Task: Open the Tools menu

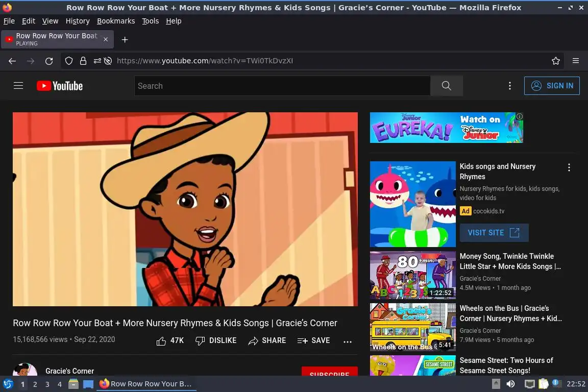Action: 151,21
